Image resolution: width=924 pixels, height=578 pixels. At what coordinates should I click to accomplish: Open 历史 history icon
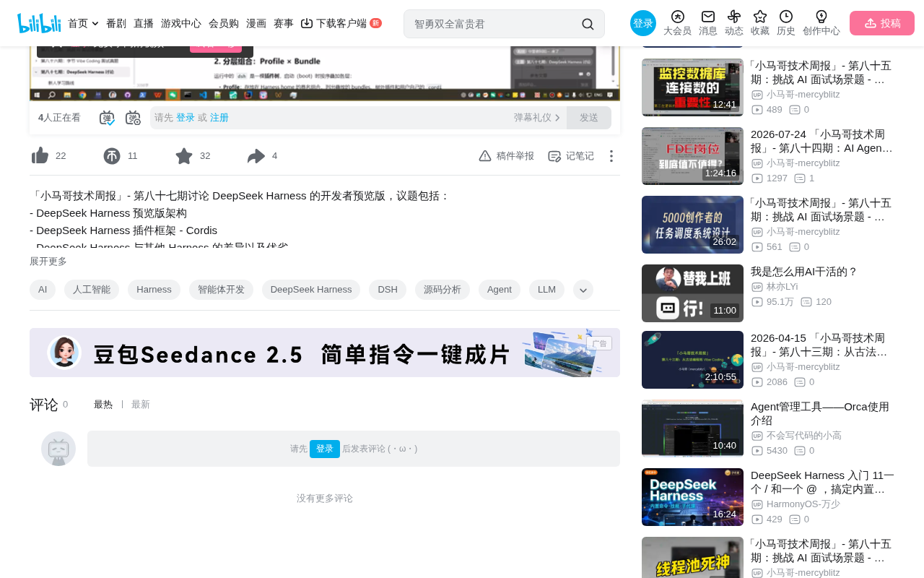point(786,17)
